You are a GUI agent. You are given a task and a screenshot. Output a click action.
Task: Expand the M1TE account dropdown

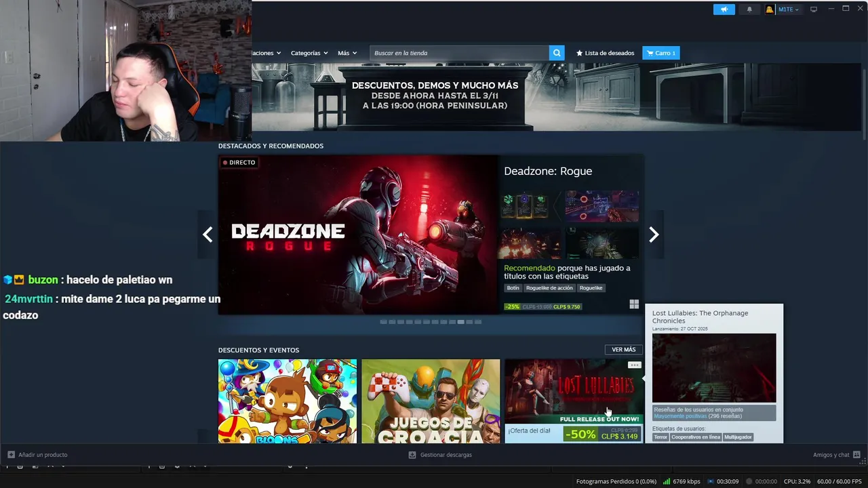tap(789, 9)
